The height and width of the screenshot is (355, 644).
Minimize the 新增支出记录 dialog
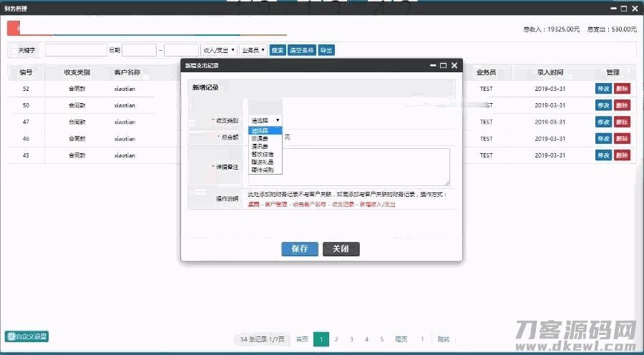[x=433, y=65]
